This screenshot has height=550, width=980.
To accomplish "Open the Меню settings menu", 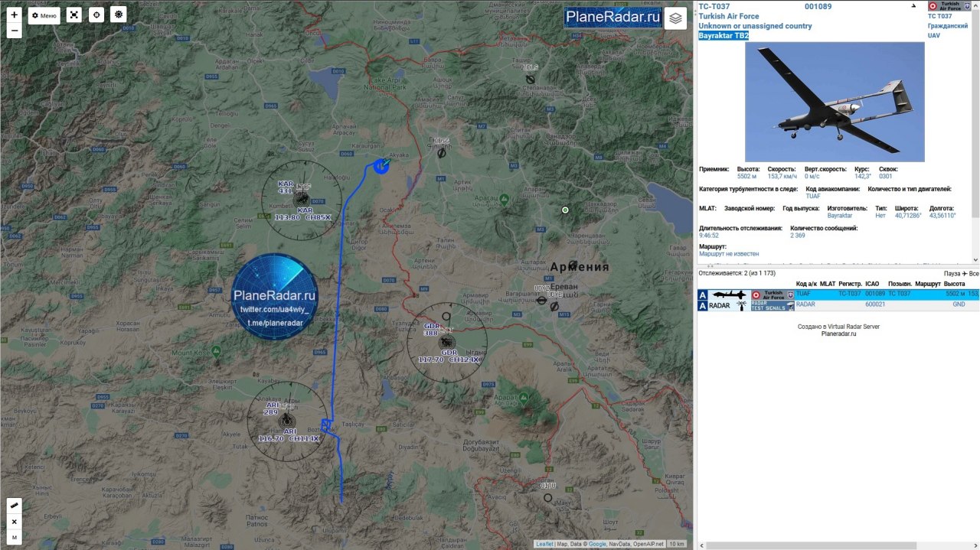I will point(44,15).
